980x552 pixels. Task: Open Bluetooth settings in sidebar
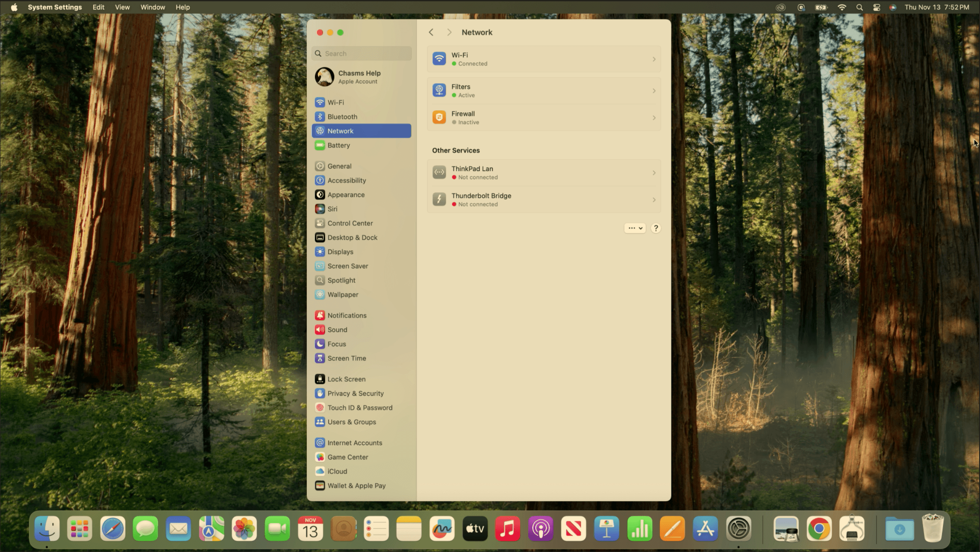click(342, 117)
